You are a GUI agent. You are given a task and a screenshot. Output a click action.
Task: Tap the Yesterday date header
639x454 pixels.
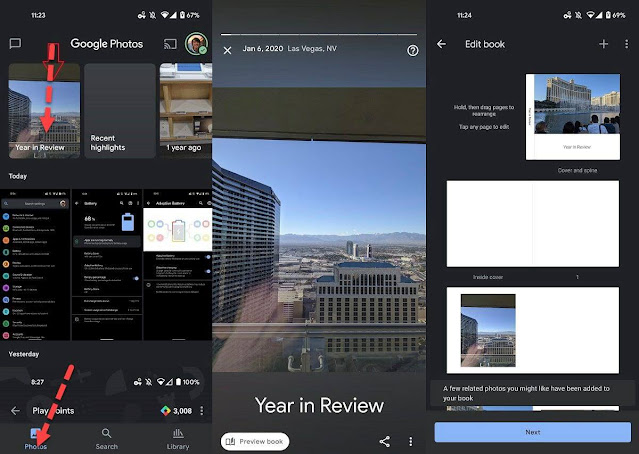(24, 354)
